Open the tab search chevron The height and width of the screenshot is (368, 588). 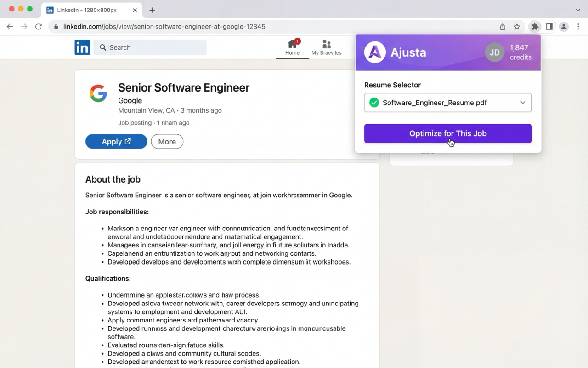(x=578, y=10)
